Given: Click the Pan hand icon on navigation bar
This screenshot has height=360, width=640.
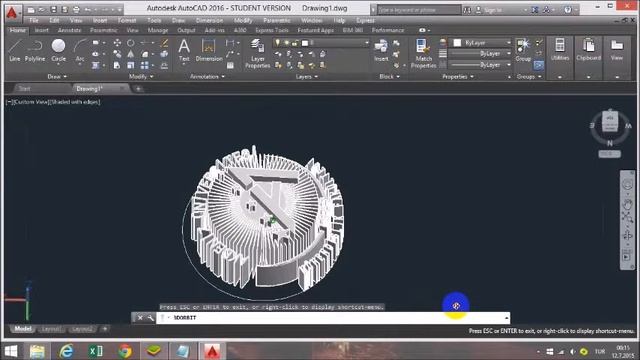Looking at the screenshot, I should (x=627, y=203).
